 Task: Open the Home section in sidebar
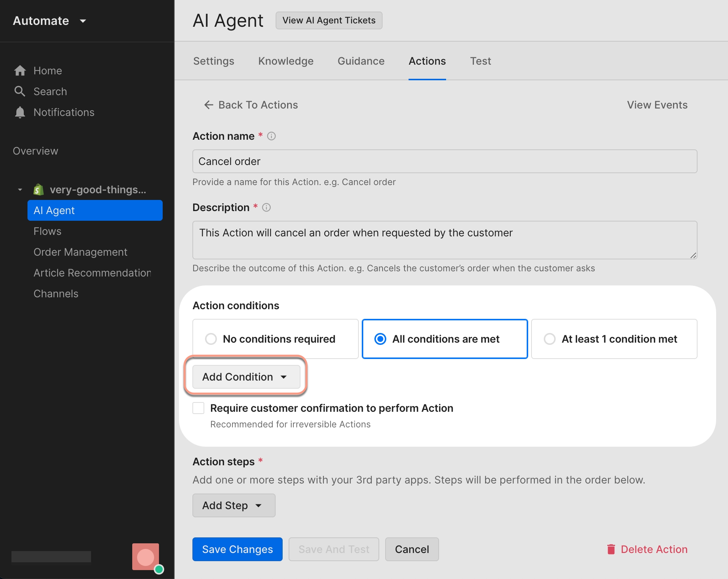tap(48, 71)
